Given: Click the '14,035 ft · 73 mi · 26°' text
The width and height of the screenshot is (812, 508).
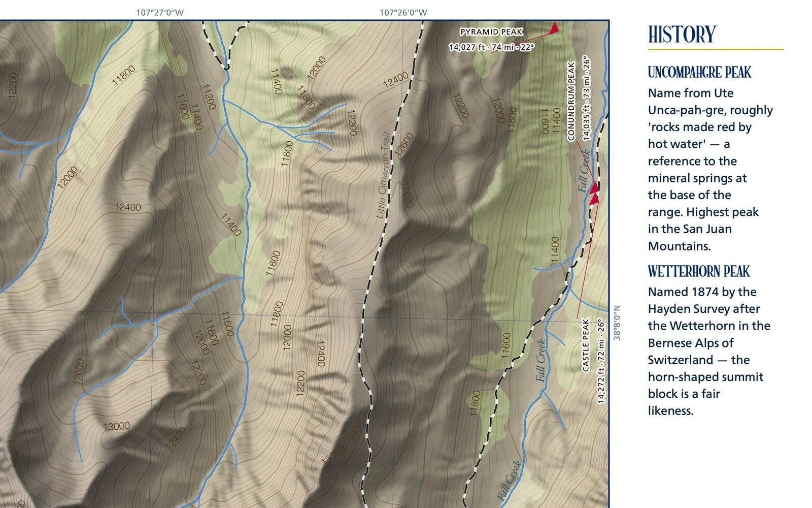Looking at the screenshot, I should (587, 98).
